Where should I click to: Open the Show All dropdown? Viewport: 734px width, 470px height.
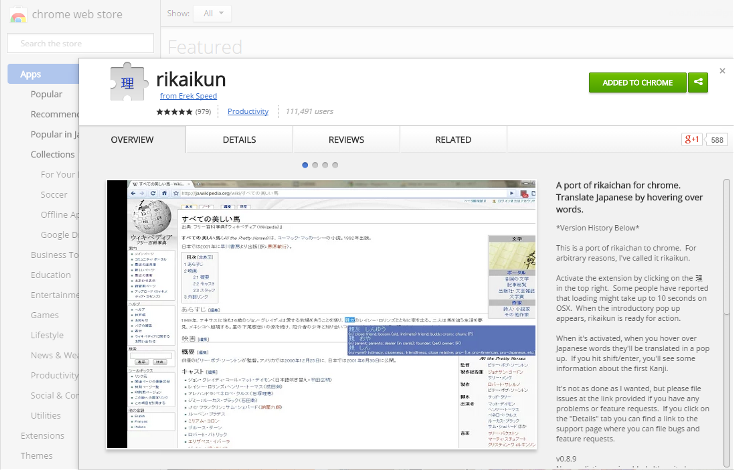coord(213,14)
